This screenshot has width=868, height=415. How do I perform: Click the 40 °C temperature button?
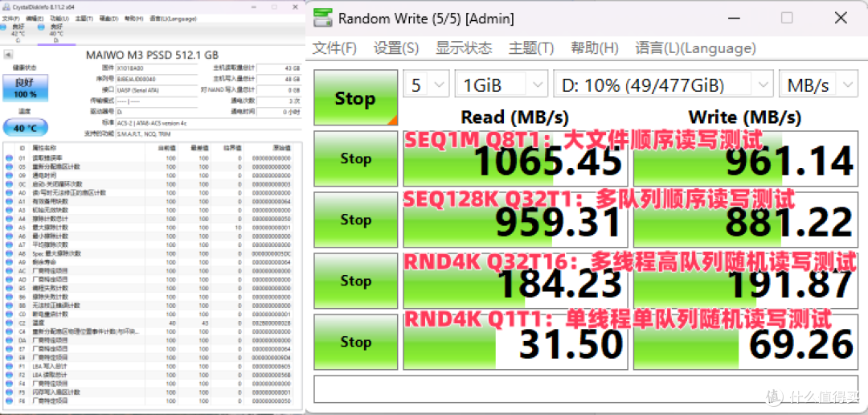click(x=26, y=128)
